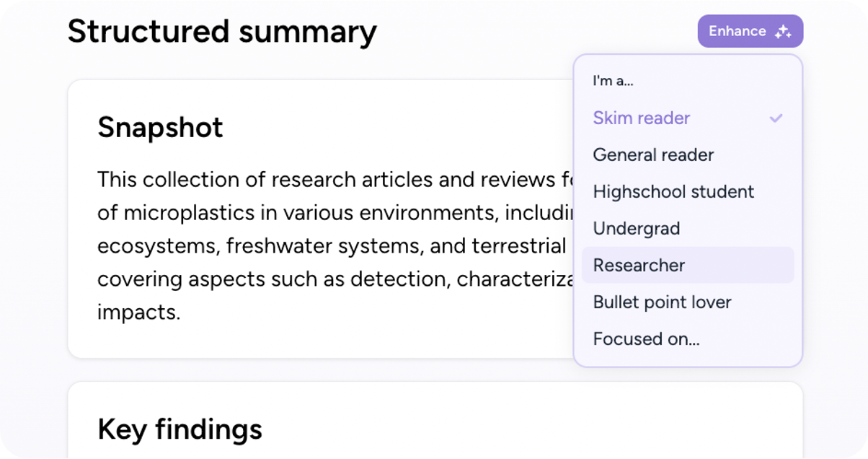The image size is (868, 459).
Task: Open the Enhance dropdown button
Action: tap(750, 31)
